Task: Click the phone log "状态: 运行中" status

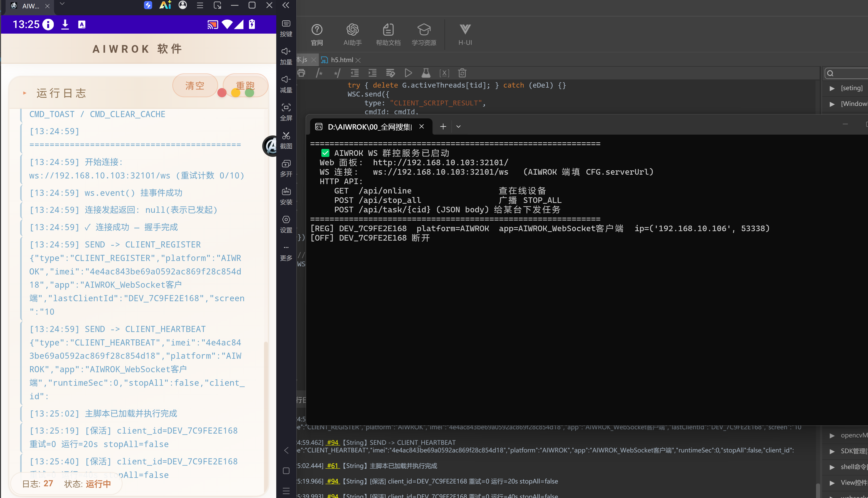Action: point(88,484)
